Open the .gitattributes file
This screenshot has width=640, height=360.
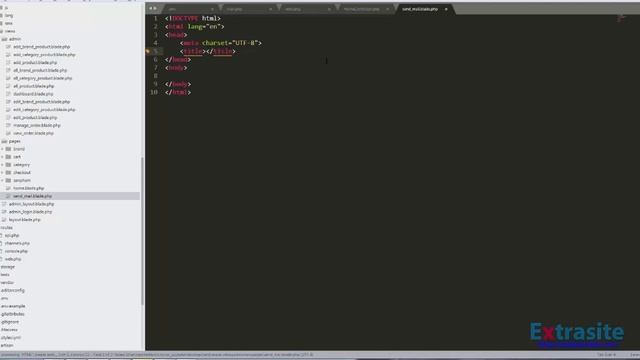click(13, 314)
